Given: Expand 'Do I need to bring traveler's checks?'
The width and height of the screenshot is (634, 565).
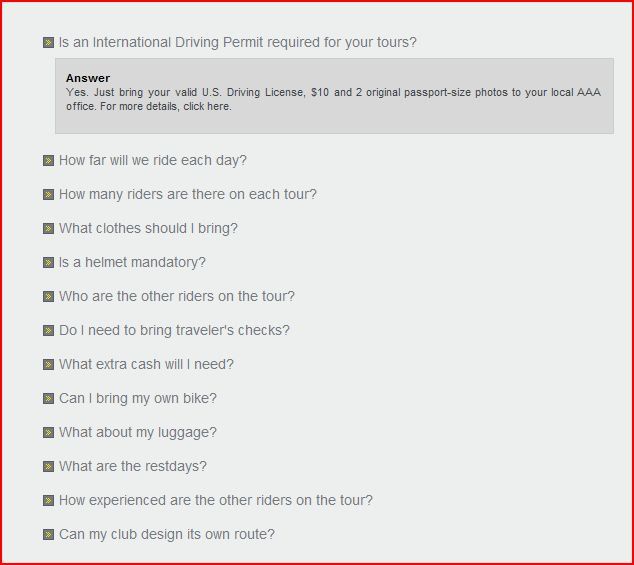Looking at the screenshot, I should [x=174, y=330].
